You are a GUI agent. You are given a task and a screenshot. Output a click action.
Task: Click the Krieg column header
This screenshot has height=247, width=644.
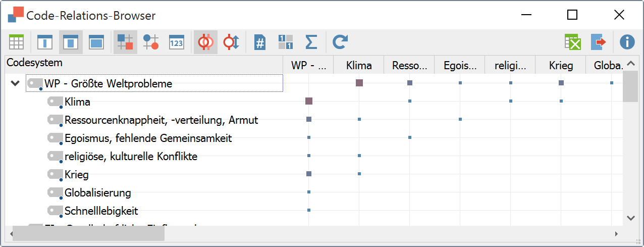pyautogui.click(x=561, y=65)
